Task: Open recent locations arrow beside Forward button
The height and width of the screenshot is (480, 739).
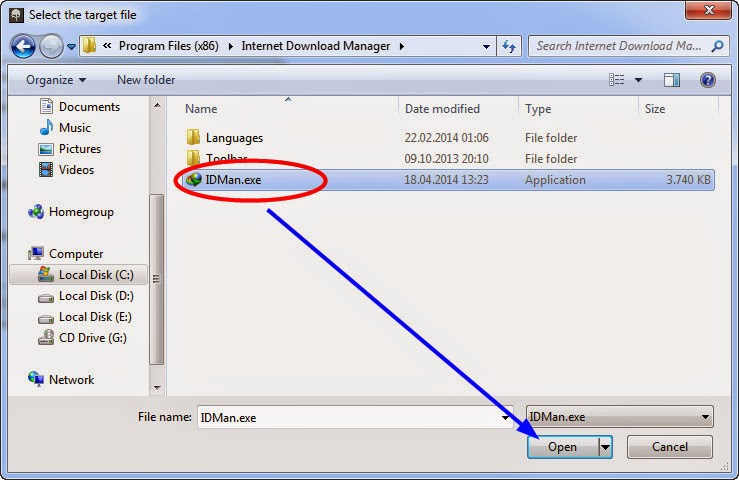Action: tap(71, 47)
